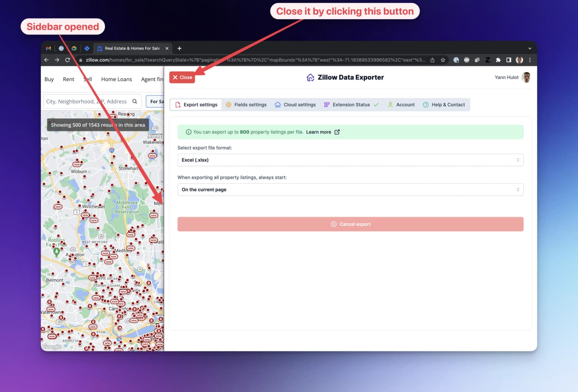Click the share icon in address bar
Image resolution: width=578 pixels, height=392 pixels.
[x=432, y=60]
